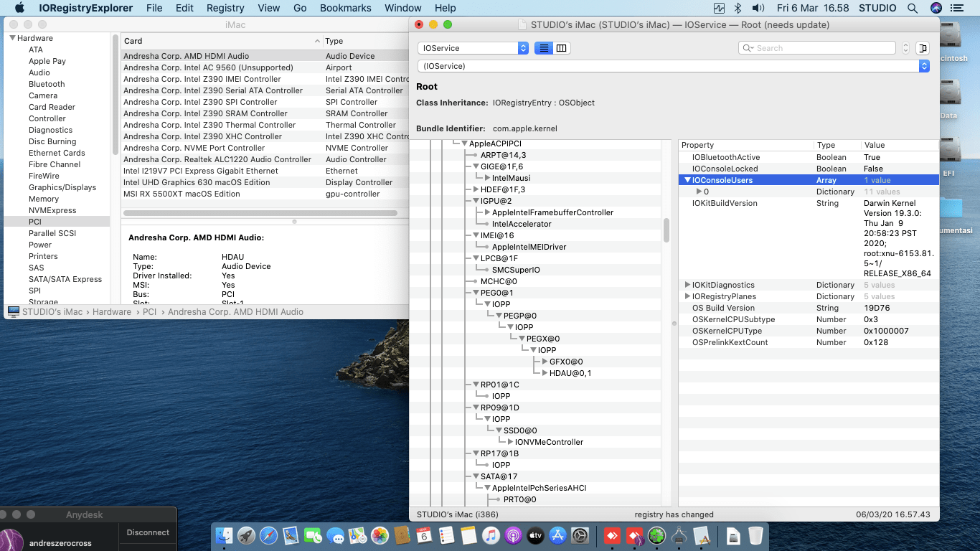
Task: Open Calendar in the Dock
Action: coord(424,535)
